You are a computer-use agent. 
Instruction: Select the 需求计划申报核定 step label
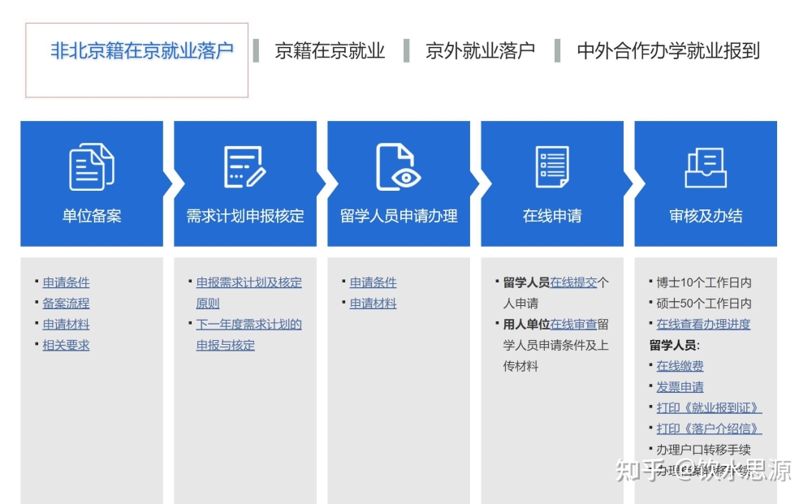click(x=245, y=216)
